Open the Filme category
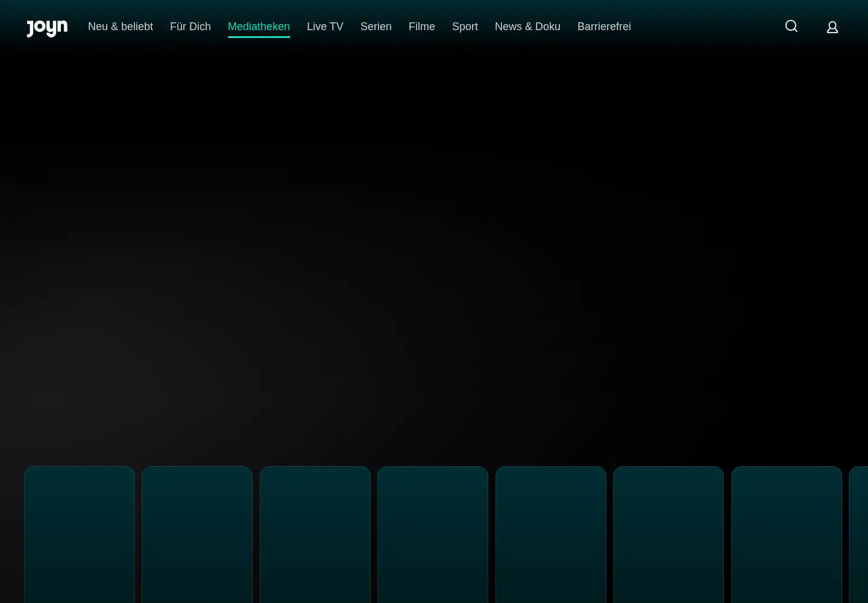Image resolution: width=868 pixels, height=603 pixels. (422, 27)
